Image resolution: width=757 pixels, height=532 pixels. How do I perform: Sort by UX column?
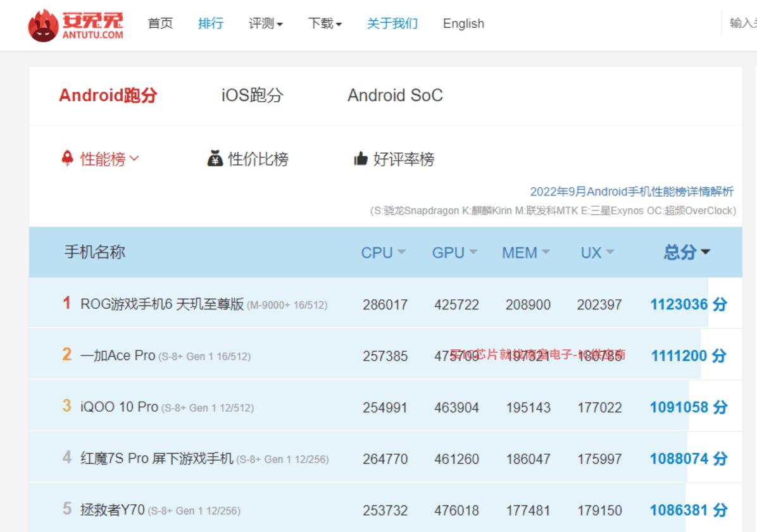click(597, 252)
